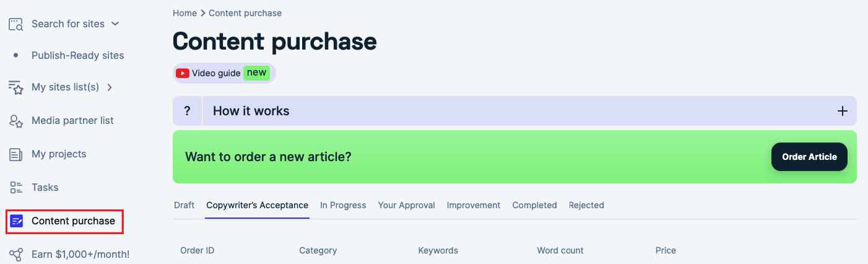Click the YouTube icon in Video guide
Screen dimensions: 868x264
coord(183,73)
